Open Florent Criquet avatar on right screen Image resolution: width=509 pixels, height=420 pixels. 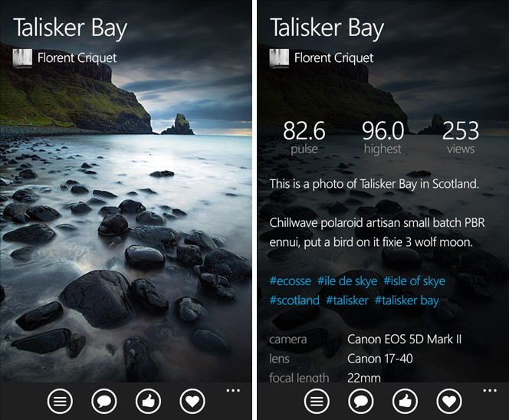click(x=279, y=58)
